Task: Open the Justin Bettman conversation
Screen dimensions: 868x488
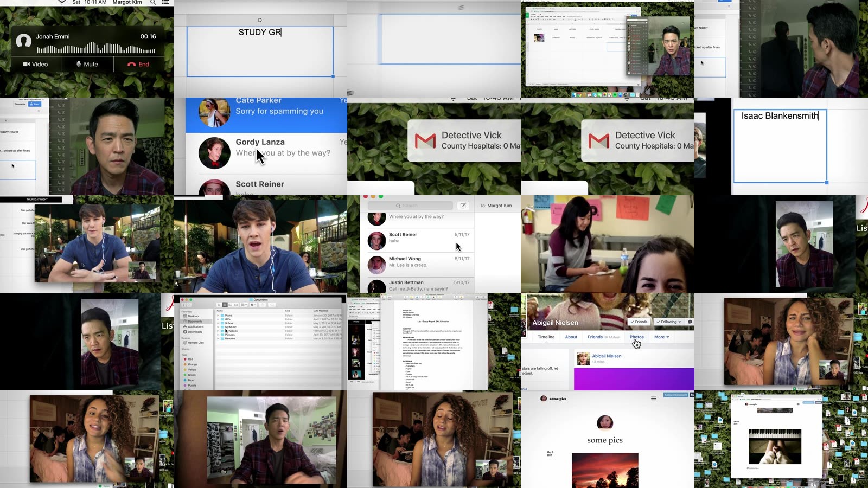Action: coord(418,285)
